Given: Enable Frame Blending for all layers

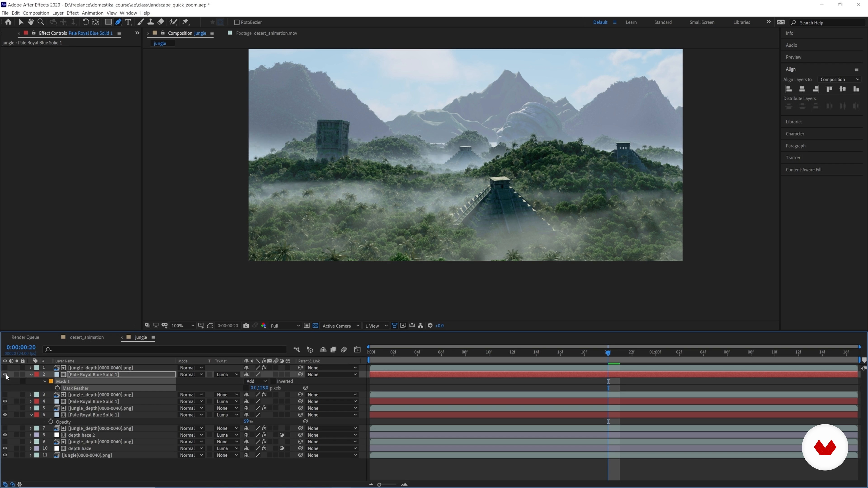Looking at the screenshot, I should 334,350.
